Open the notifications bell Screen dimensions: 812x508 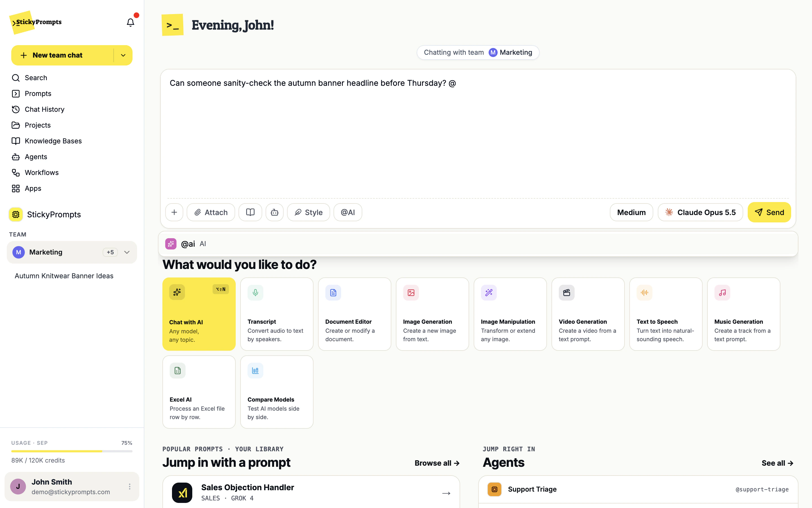coord(130,23)
